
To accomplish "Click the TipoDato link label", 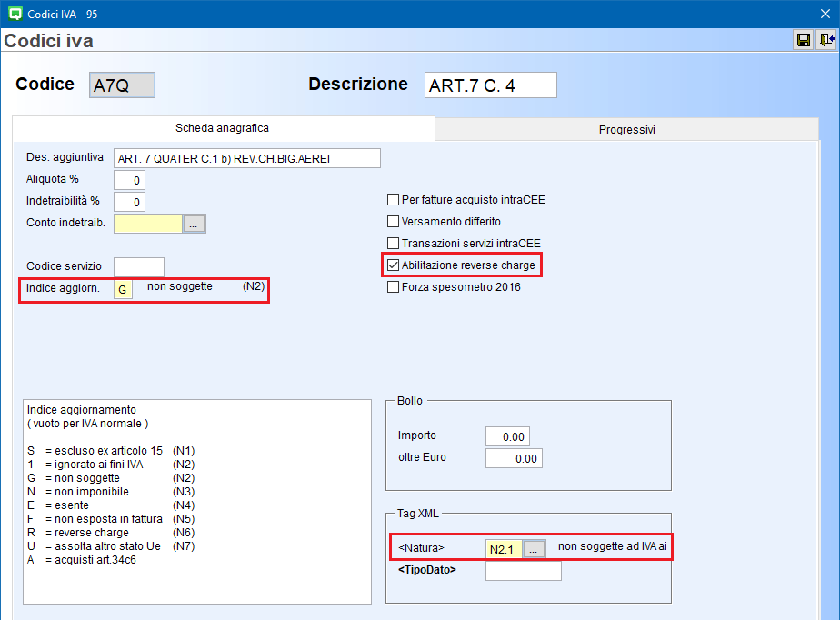I will tap(427, 570).
